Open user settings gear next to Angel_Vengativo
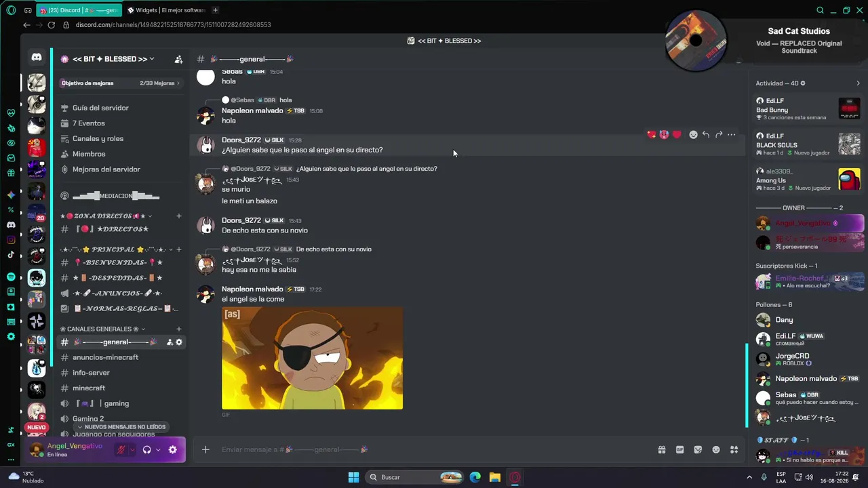Viewport: 868px width, 488px height. 173,449
